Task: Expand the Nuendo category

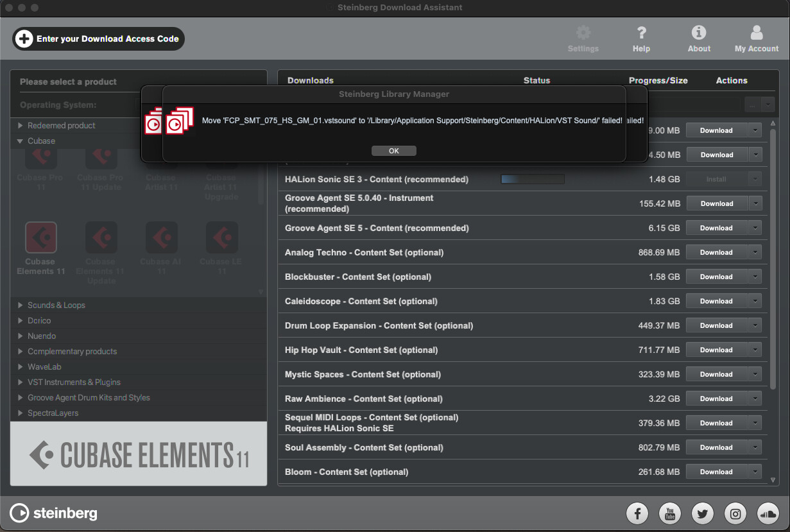Action: [x=21, y=336]
